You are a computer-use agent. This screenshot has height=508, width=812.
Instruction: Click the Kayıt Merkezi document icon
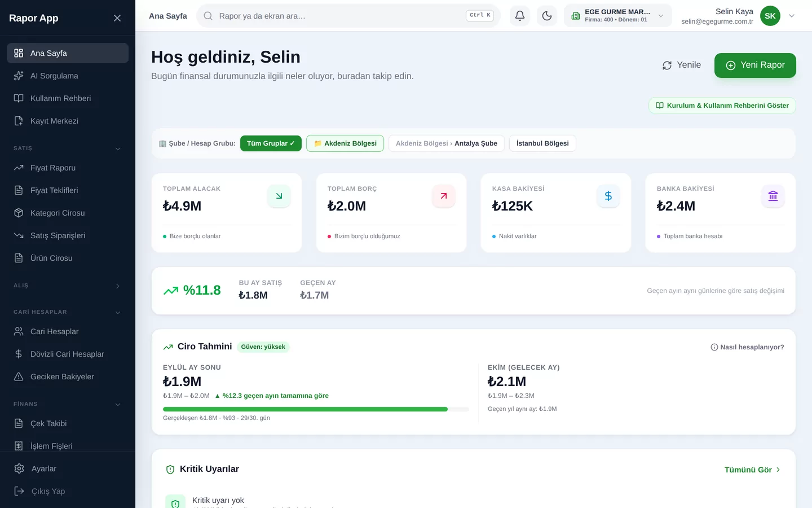pyautogui.click(x=19, y=121)
